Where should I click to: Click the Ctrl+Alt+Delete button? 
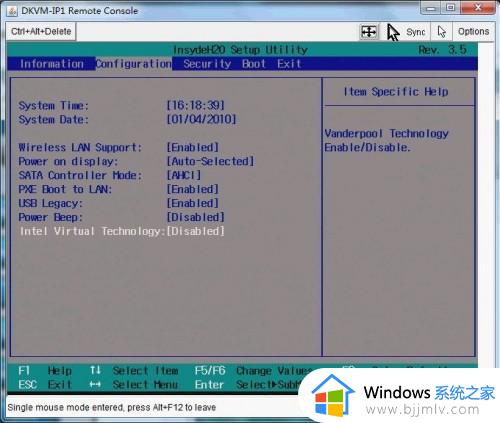coord(41,32)
